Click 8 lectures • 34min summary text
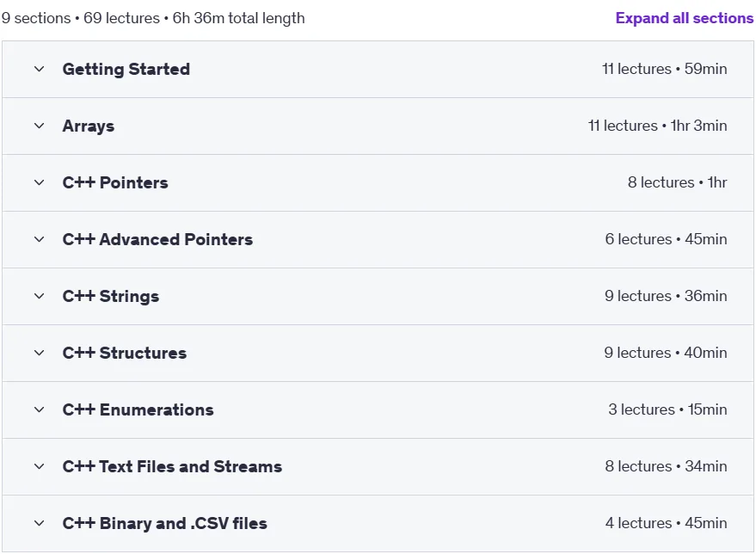This screenshot has height=554, width=756. coord(666,466)
